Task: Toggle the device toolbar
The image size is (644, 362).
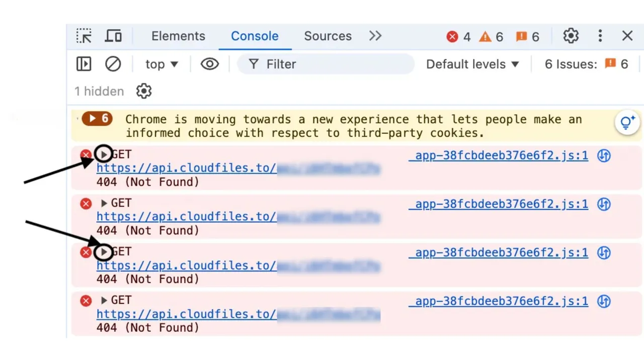Action: tap(113, 36)
